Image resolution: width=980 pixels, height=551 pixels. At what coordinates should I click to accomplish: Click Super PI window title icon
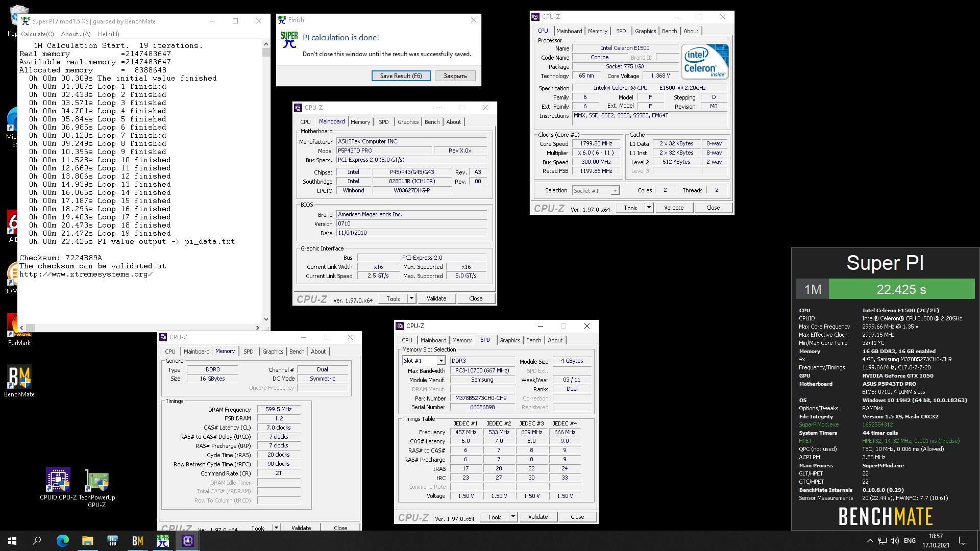[x=25, y=21]
